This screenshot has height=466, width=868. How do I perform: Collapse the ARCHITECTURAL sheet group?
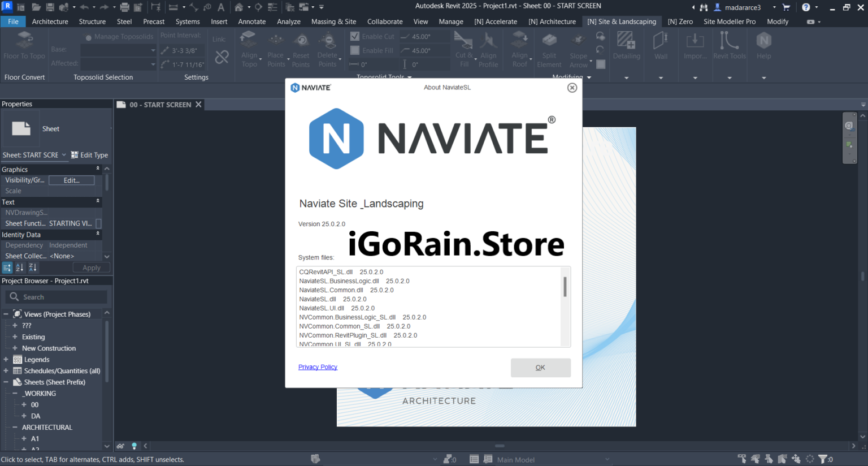point(15,428)
